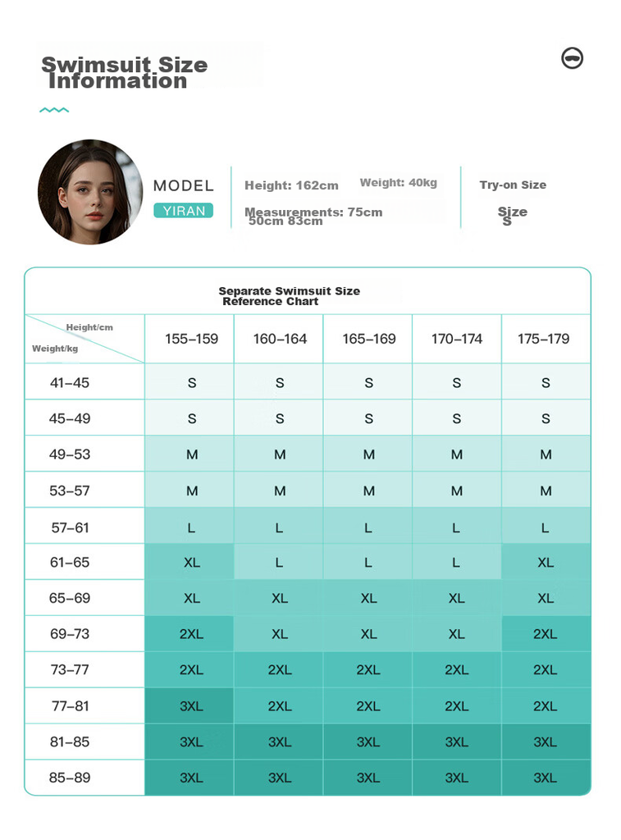Screen dimensions: 621x840
Task: Select the 160–164 height column header
Action: tap(279, 339)
